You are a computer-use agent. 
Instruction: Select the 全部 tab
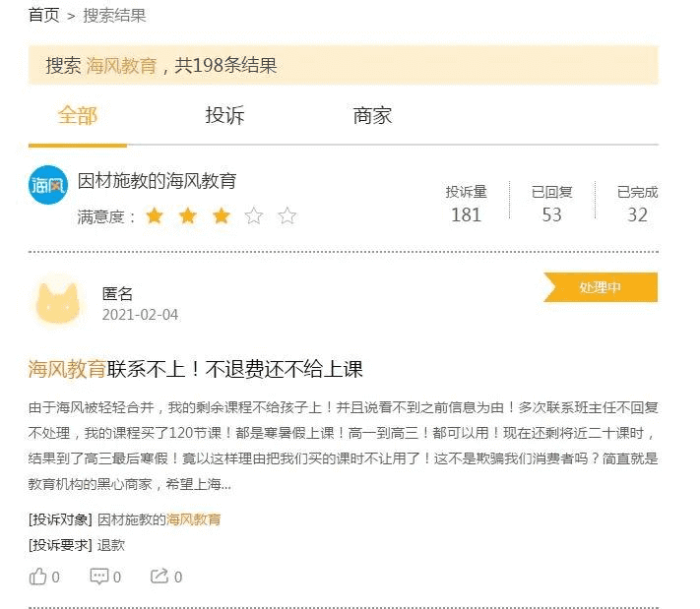coord(77,115)
